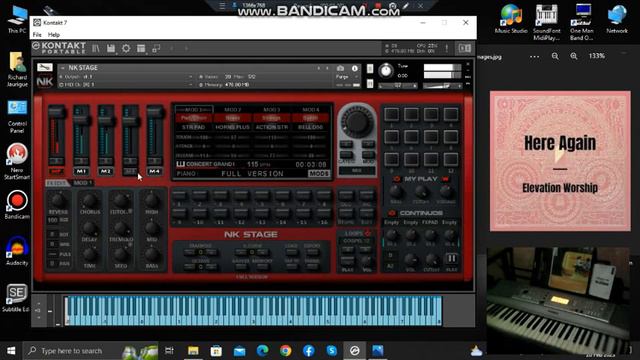Open Facebook from the taskbar
The image size is (640, 360).
pos(309,351)
